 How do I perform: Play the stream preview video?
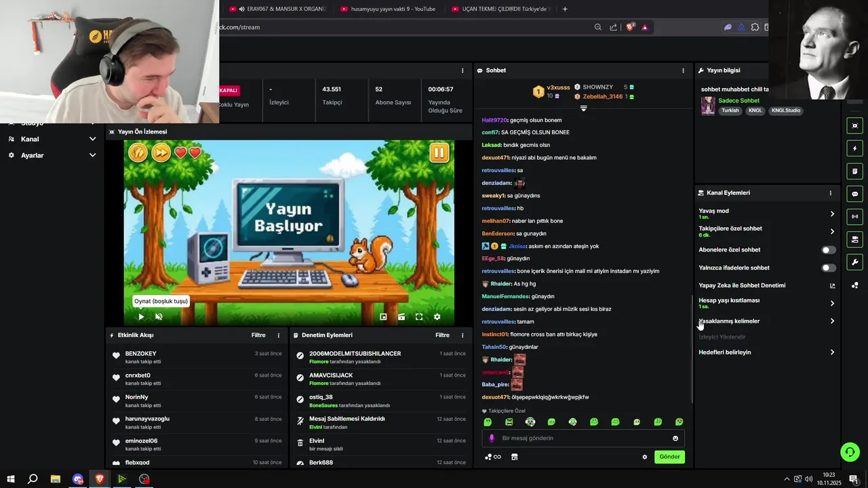click(x=141, y=317)
